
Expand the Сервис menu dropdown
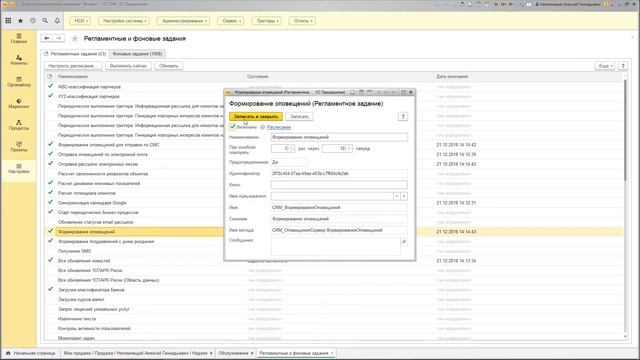[x=231, y=21]
